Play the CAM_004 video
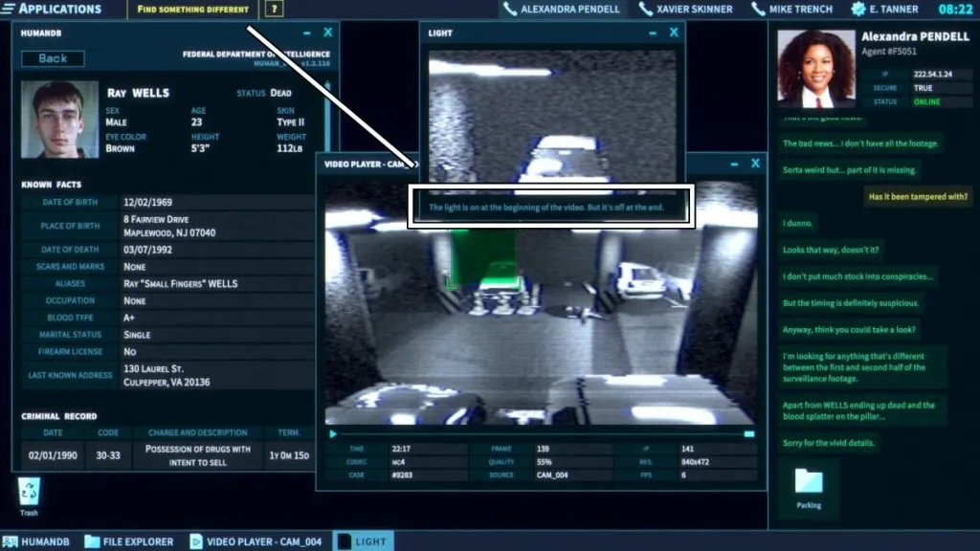 tap(333, 434)
